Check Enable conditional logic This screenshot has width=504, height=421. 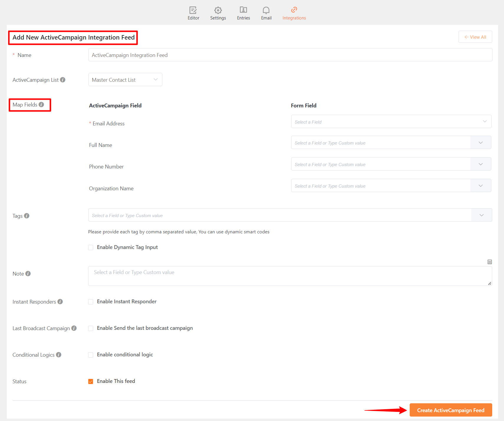(x=91, y=355)
